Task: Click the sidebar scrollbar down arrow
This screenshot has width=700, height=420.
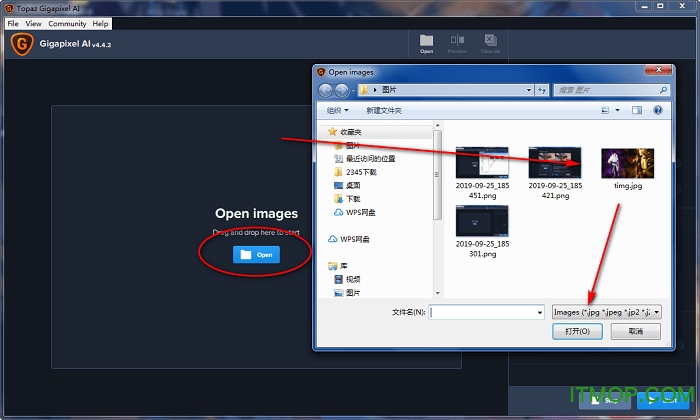Action: [438, 293]
